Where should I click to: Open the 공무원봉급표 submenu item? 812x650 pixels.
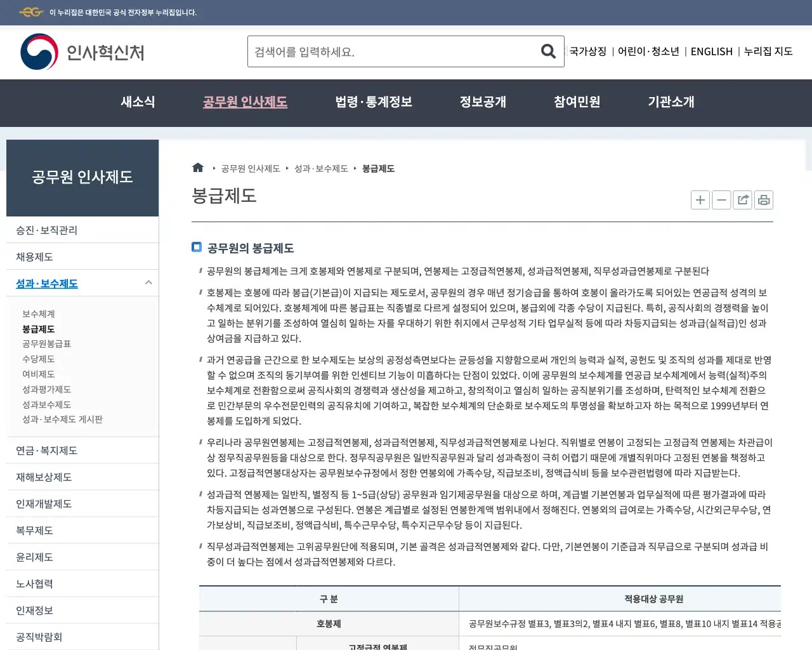(x=46, y=343)
